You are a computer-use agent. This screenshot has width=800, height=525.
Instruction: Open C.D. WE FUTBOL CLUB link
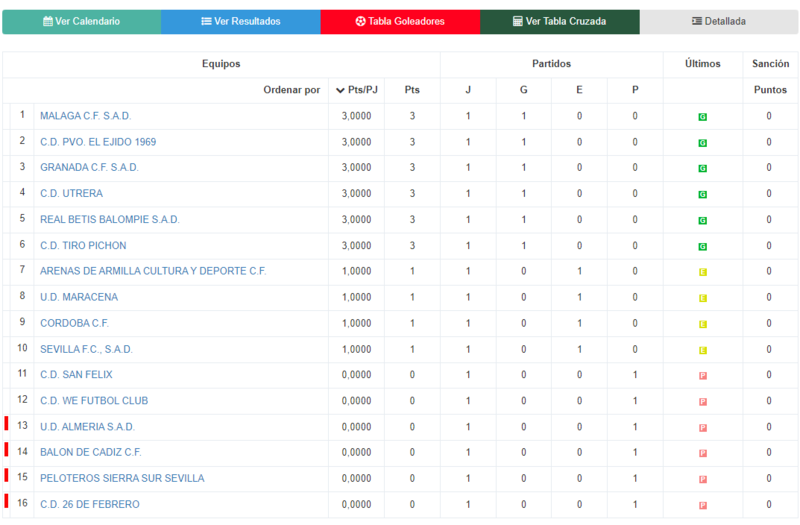[94, 401]
